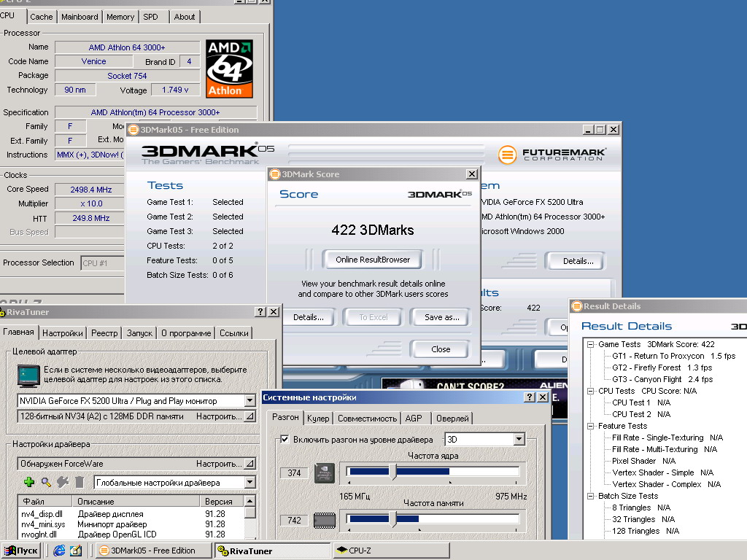Collapse the Game Tests tree node
Viewport: 747px width, 560px height.
(591, 344)
